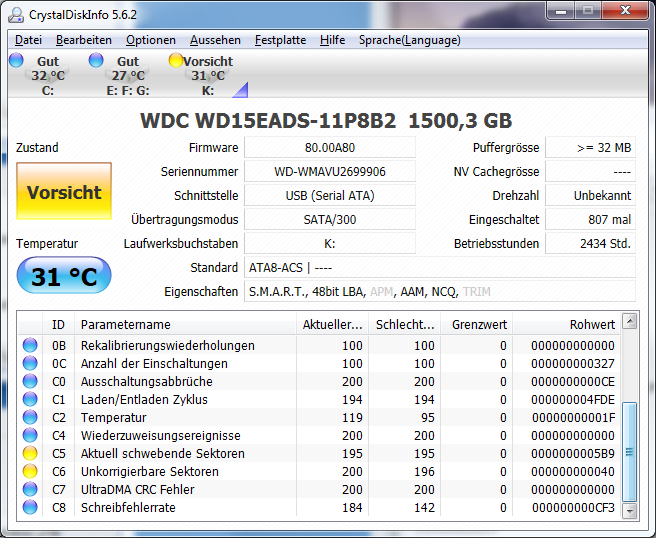Screen dimensions: 656x538
Task: Click the 31 °C temperature button
Action: tap(64, 276)
